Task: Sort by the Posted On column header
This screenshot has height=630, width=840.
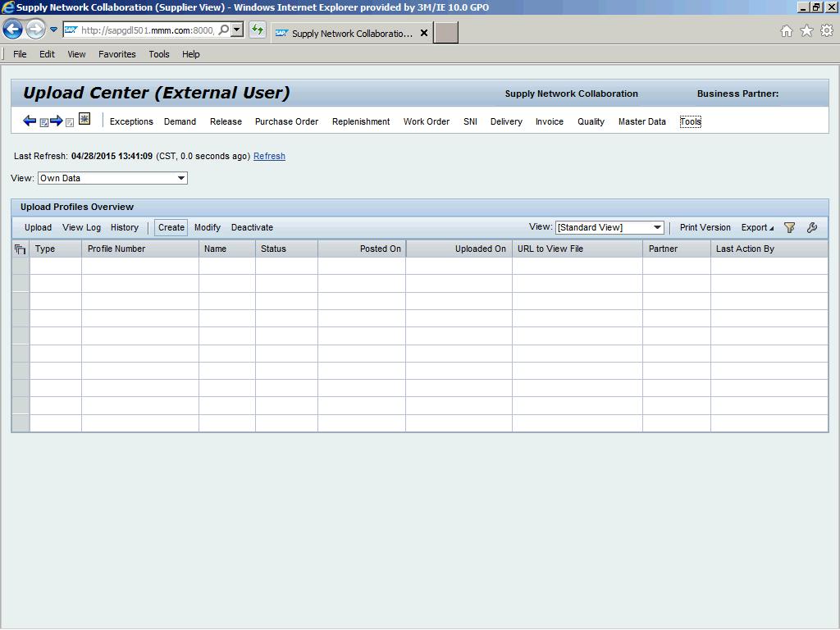Action: (x=362, y=249)
